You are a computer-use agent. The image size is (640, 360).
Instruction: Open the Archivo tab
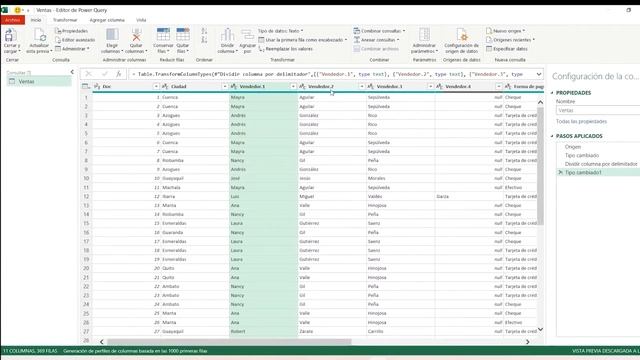(13, 20)
